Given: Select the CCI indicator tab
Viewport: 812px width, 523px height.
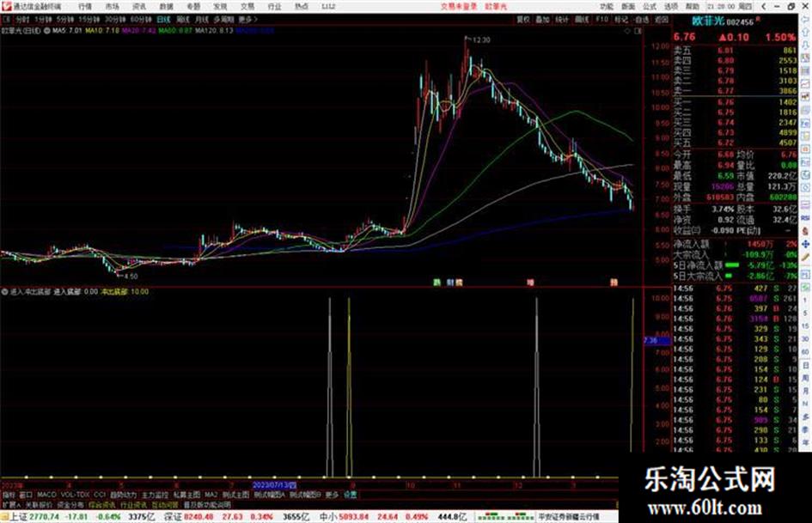Looking at the screenshot, I should pyautogui.click(x=100, y=495).
